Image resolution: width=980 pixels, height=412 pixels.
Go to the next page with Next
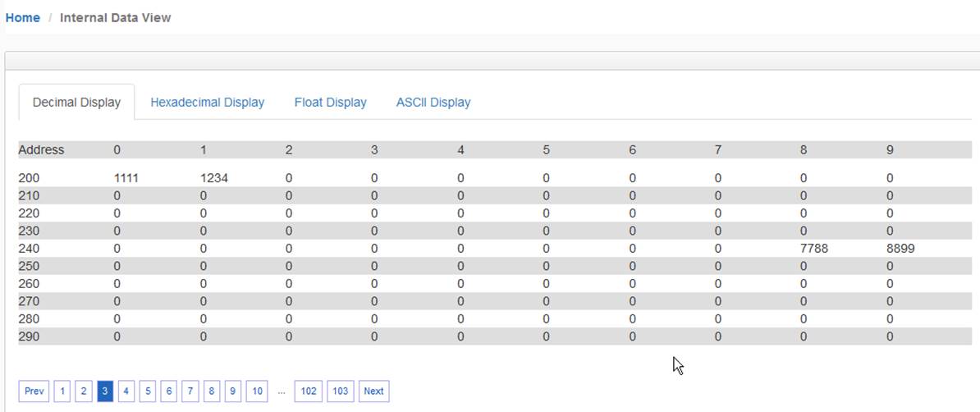click(373, 391)
